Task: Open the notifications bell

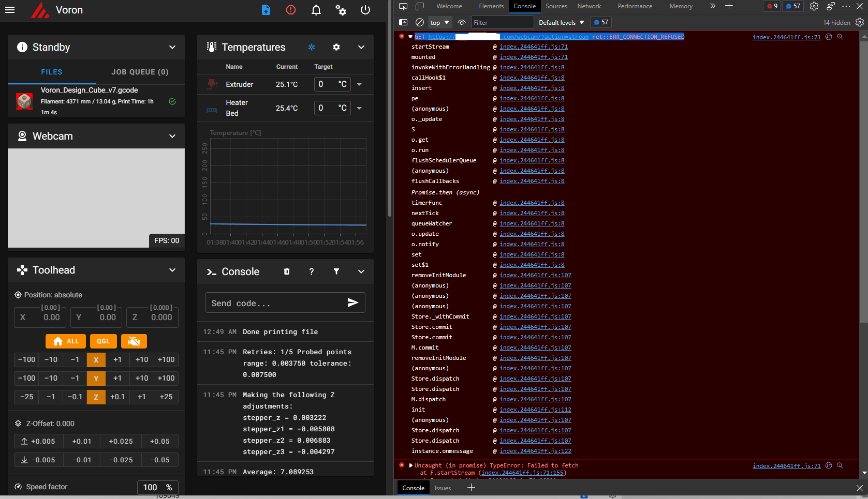Action: (x=316, y=10)
